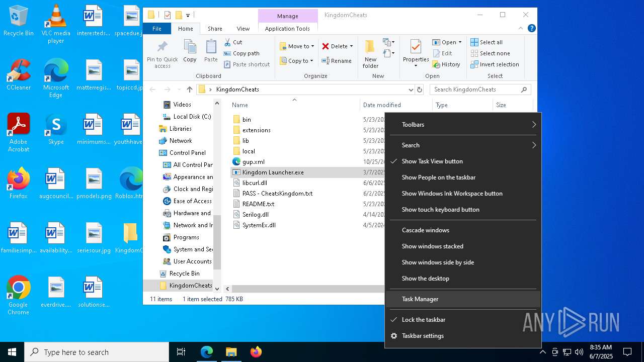Sort by the Name column header

coord(294,105)
